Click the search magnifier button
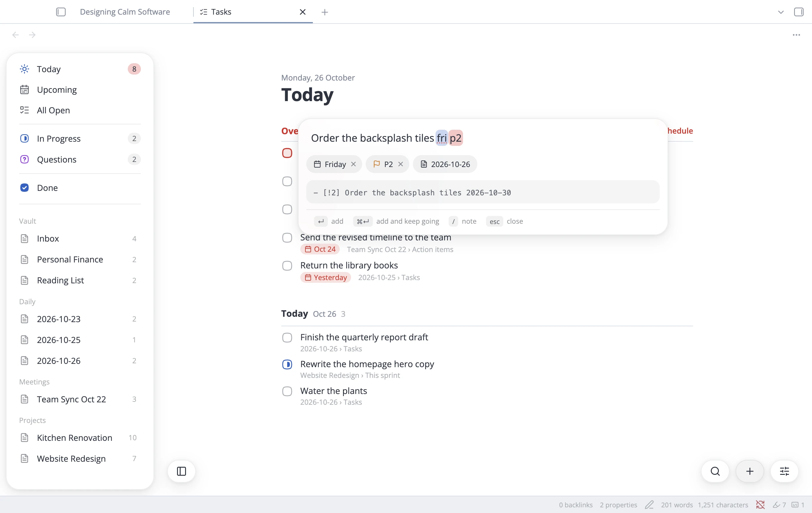This screenshot has height=513, width=812. click(715, 471)
